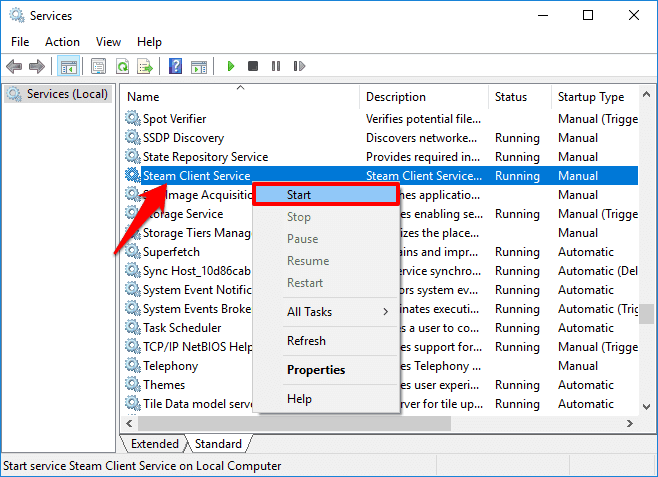The height and width of the screenshot is (477, 658).
Task: Open the Action menu
Action: pos(62,42)
